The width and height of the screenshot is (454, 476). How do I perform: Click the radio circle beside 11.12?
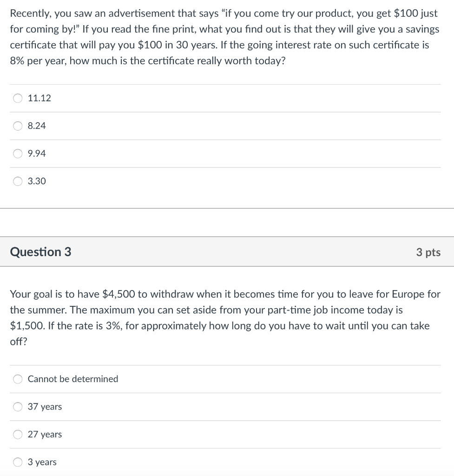[18, 98]
